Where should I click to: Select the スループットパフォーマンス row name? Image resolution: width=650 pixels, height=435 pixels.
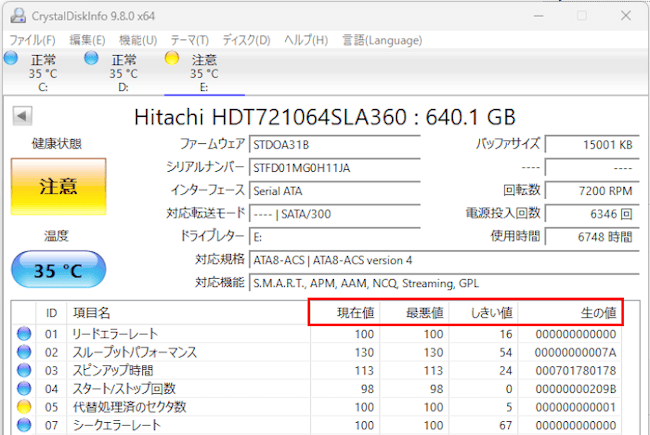pyautogui.click(x=135, y=352)
